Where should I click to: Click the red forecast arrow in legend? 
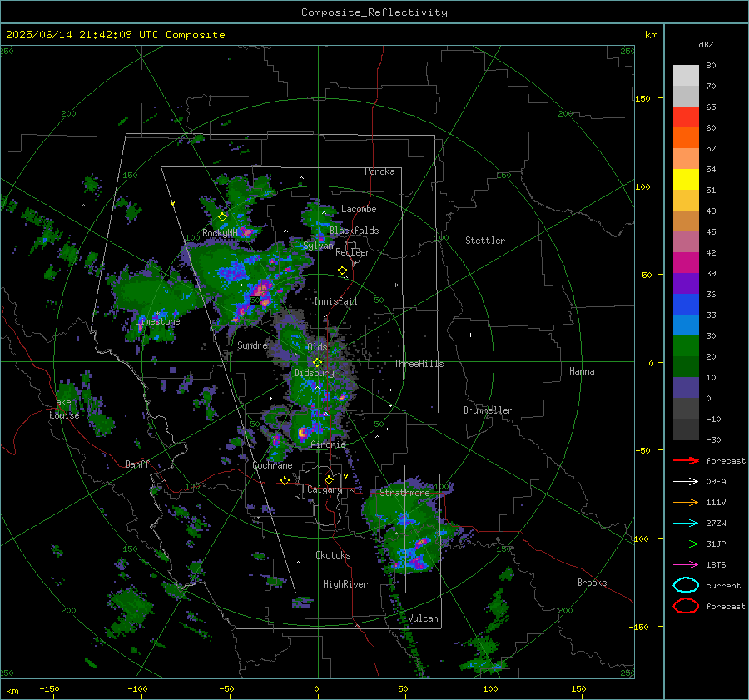click(x=686, y=460)
